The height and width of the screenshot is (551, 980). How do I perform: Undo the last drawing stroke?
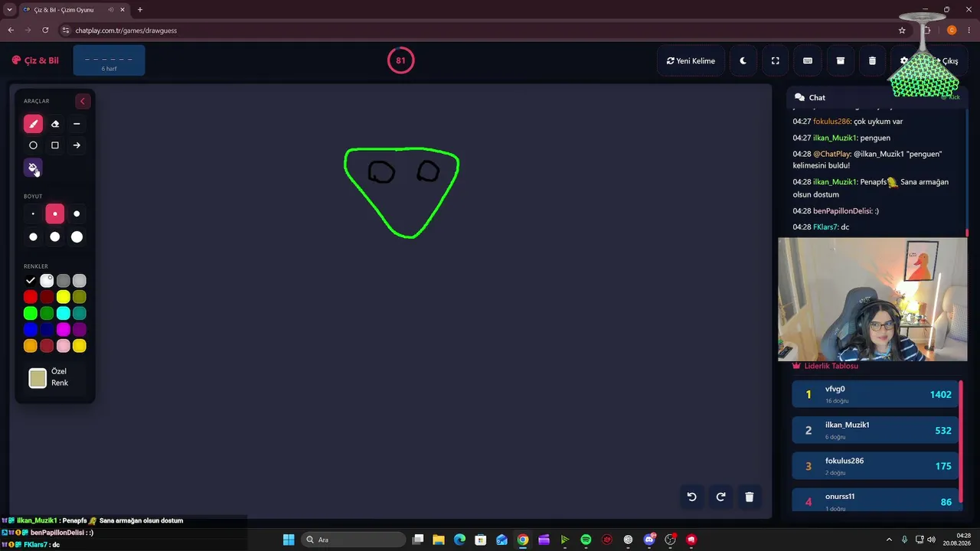point(691,497)
